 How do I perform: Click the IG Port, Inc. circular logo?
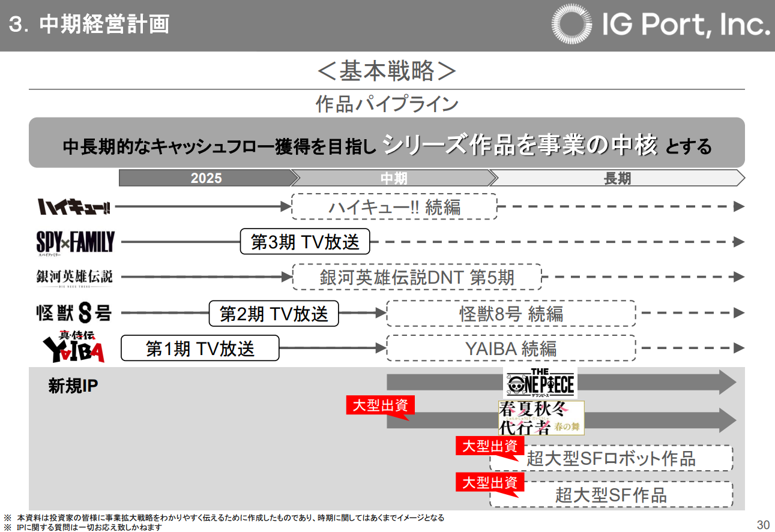573,24
